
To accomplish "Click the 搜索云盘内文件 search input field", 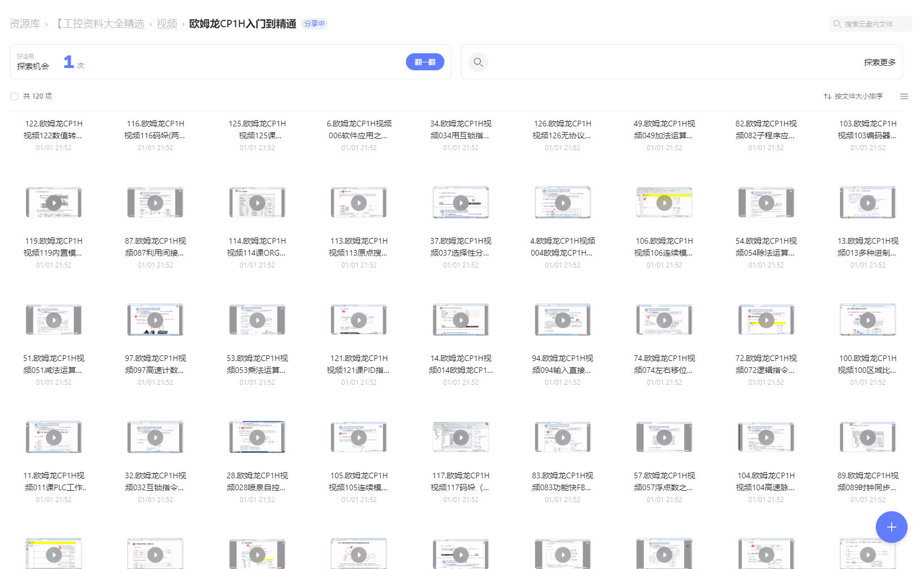I will coord(870,24).
